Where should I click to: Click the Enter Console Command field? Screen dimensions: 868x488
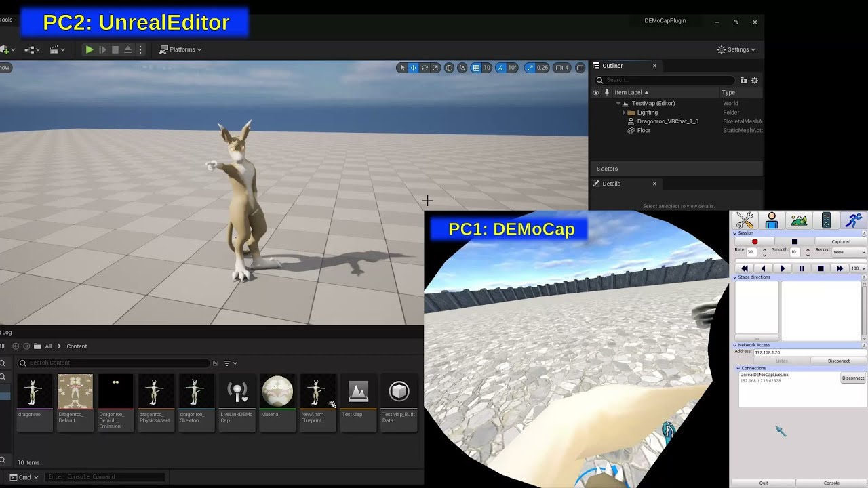coord(104,477)
